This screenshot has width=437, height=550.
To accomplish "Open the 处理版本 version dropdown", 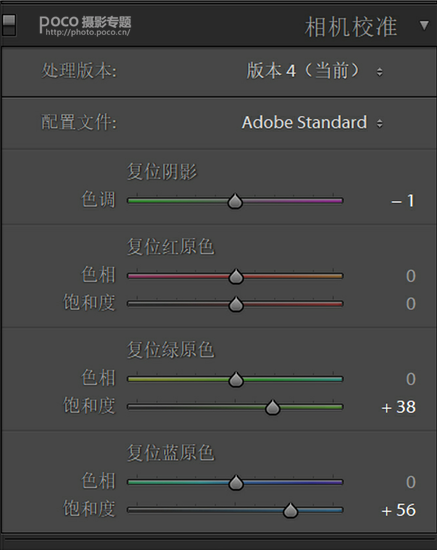I will [x=314, y=71].
